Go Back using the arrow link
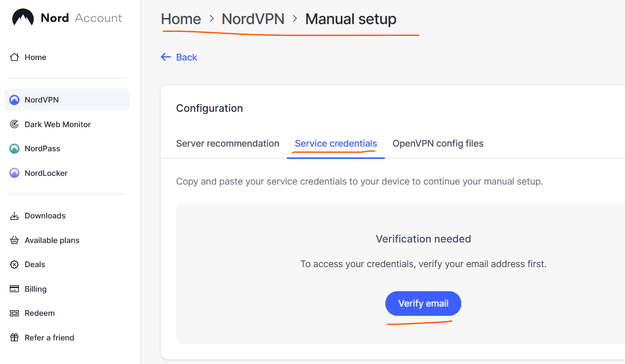 click(179, 57)
